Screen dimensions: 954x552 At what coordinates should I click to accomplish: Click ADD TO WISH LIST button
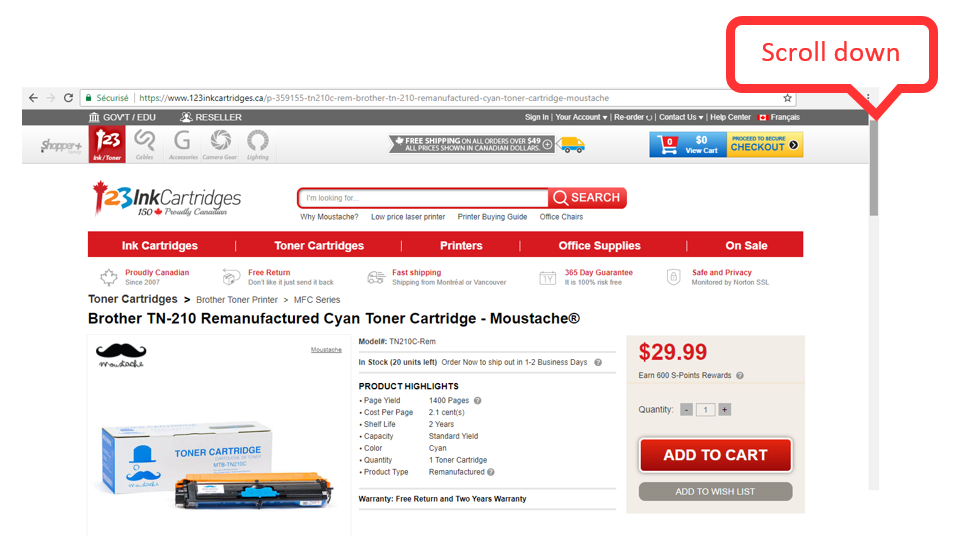pos(716,492)
